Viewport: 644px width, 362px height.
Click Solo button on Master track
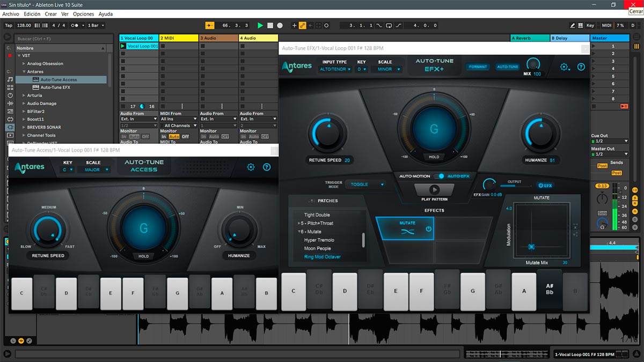[x=602, y=213]
